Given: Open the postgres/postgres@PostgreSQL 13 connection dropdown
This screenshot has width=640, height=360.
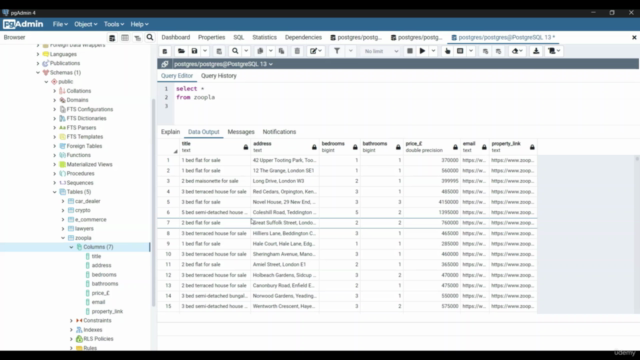Looking at the screenshot, I should 223,64.
